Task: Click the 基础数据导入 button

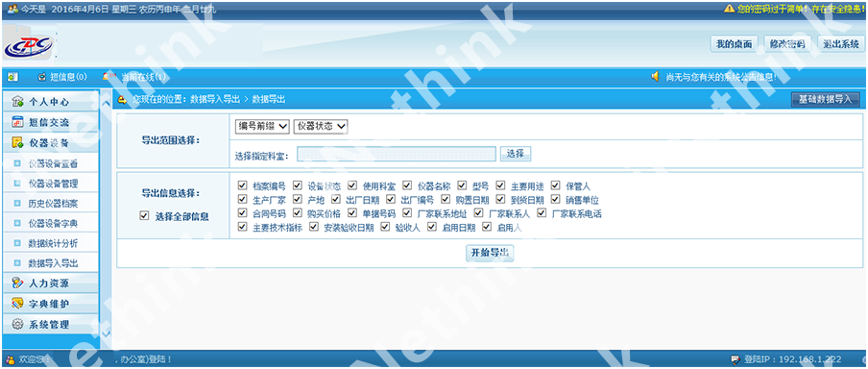Action: (x=825, y=100)
